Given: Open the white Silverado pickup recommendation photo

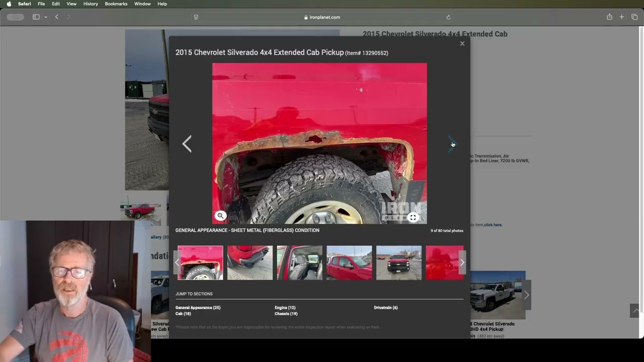Looking at the screenshot, I should [x=498, y=295].
